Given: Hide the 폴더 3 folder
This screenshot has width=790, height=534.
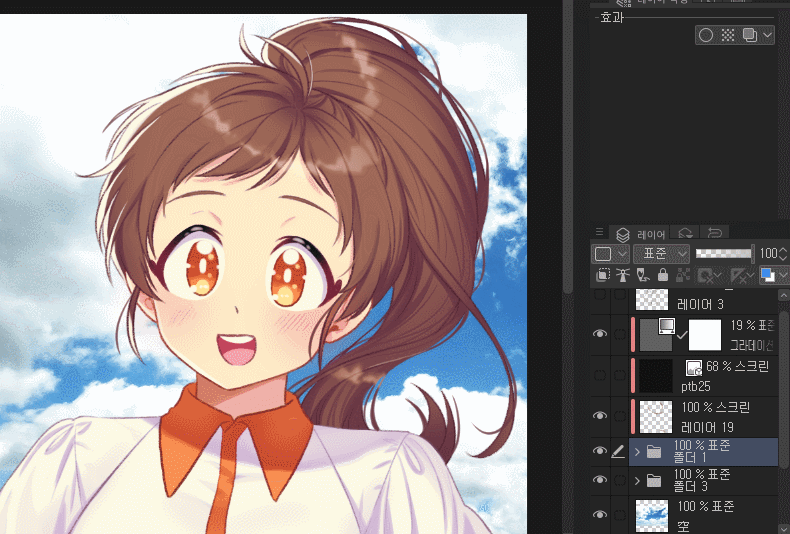Looking at the screenshot, I should (600, 480).
